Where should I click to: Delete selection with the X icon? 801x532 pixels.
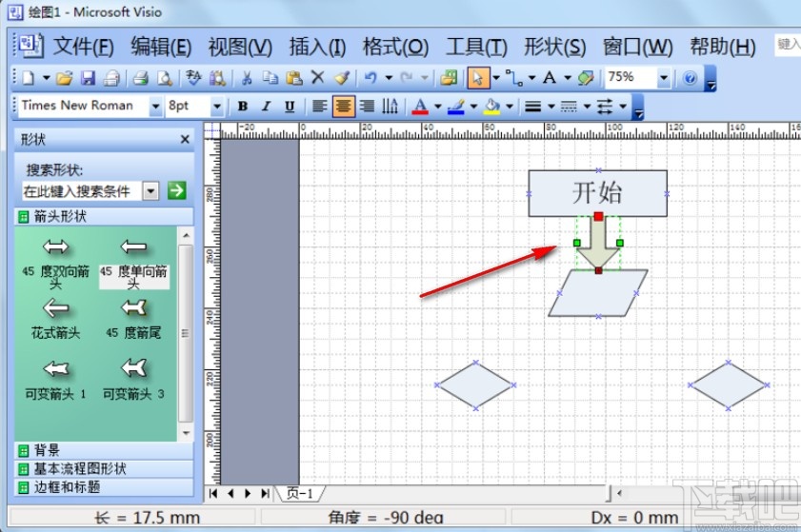318,78
